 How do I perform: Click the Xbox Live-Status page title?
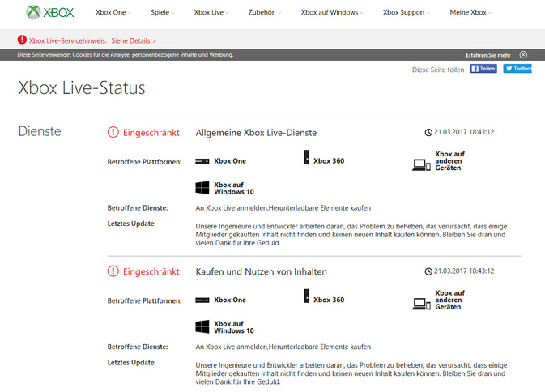point(82,87)
